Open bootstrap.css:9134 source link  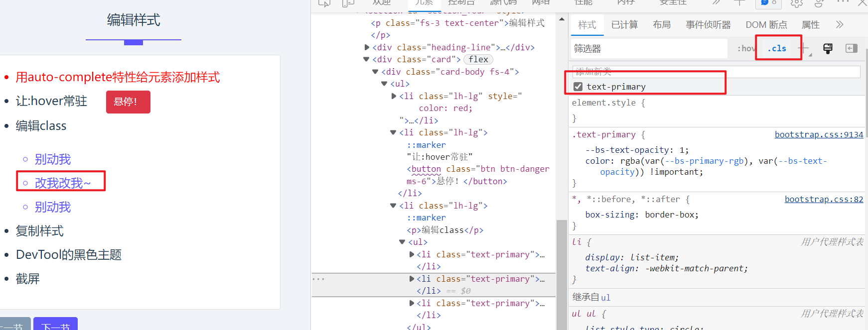click(x=819, y=134)
